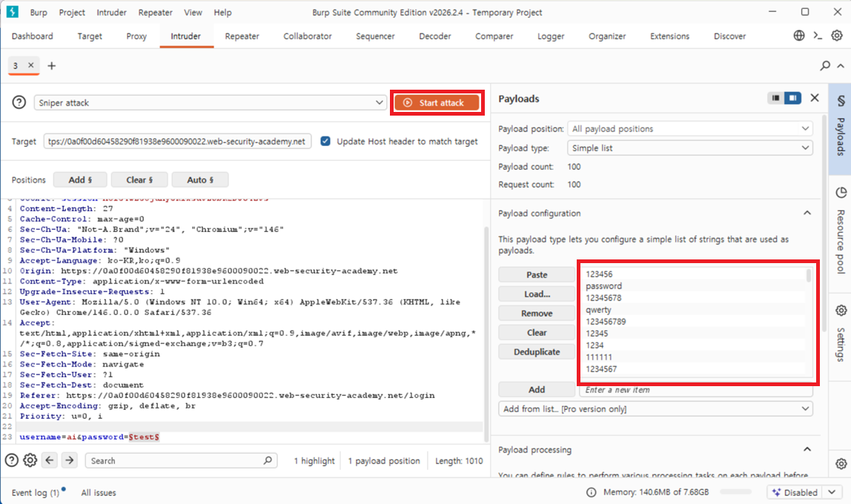Switch to the Decoder tab
Image resolution: width=851 pixels, height=504 pixels.
click(x=434, y=36)
